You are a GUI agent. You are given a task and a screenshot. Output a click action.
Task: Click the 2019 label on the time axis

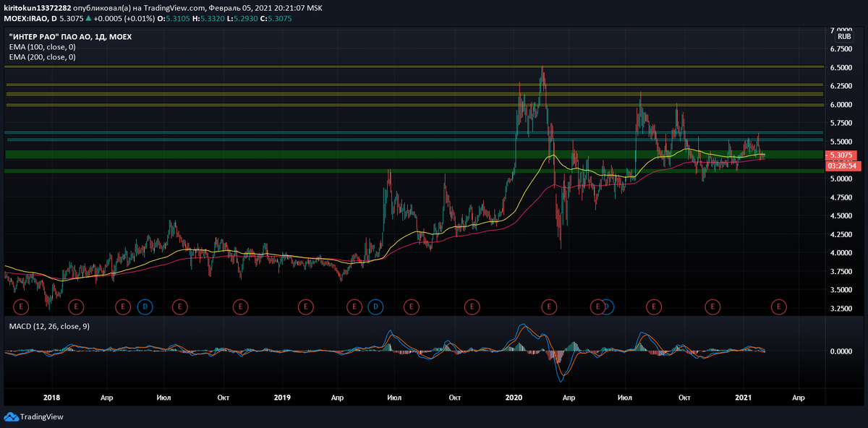(282, 398)
